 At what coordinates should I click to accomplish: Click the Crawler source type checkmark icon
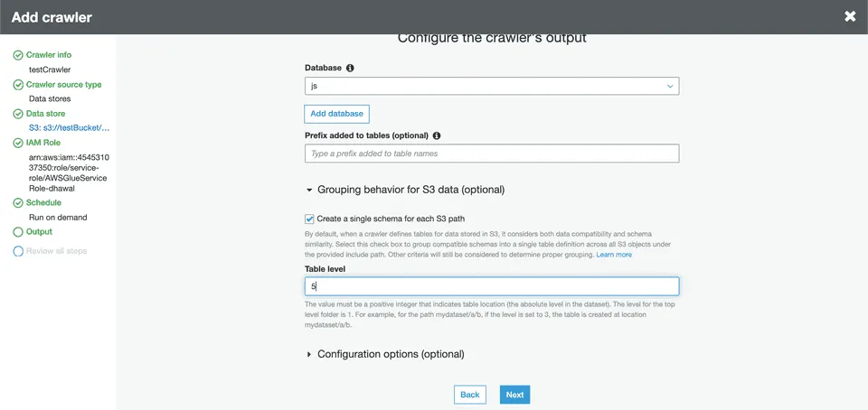coord(18,85)
